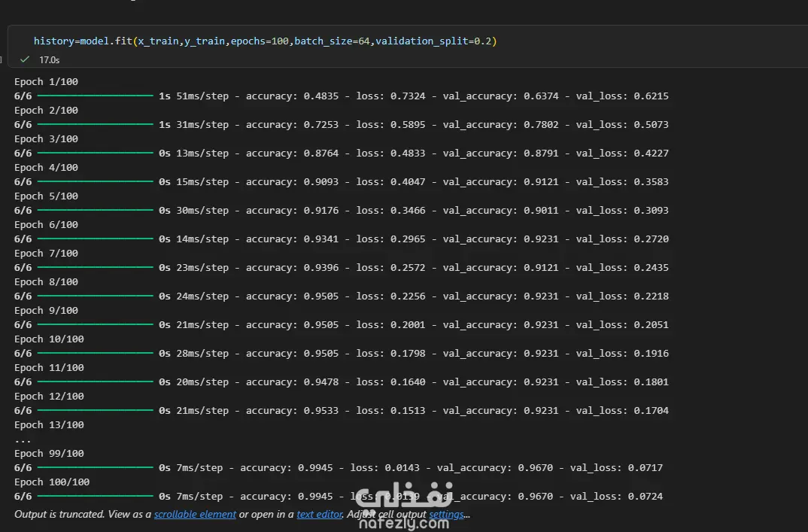Click the 'Epoch 2/100' output line
The height and width of the screenshot is (532, 808).
tap(47, 111)
